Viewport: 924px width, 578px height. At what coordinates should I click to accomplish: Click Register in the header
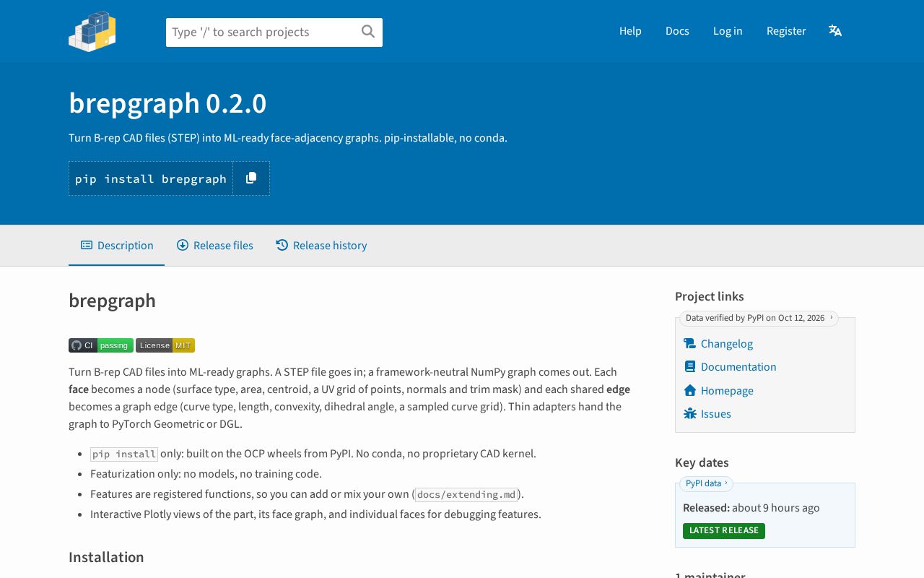pyautogui.click(x=786, y=31)
